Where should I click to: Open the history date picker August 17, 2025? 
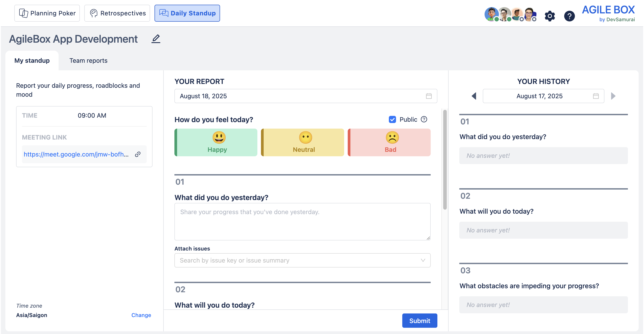pos(540,96)
